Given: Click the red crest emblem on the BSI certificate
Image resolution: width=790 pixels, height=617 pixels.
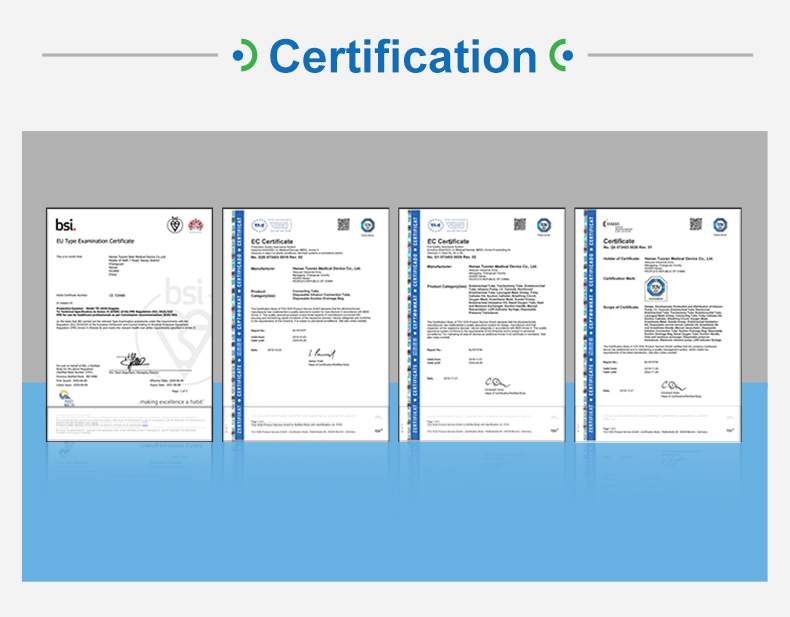Looking at the screenshot, I should pyautogui.click(x=195, y=225).
